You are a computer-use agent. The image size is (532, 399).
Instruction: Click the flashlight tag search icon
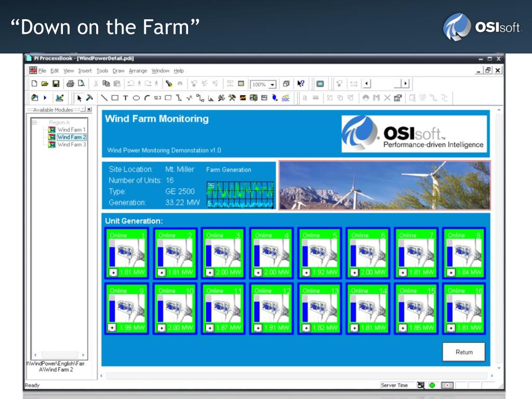click(169, 84)
